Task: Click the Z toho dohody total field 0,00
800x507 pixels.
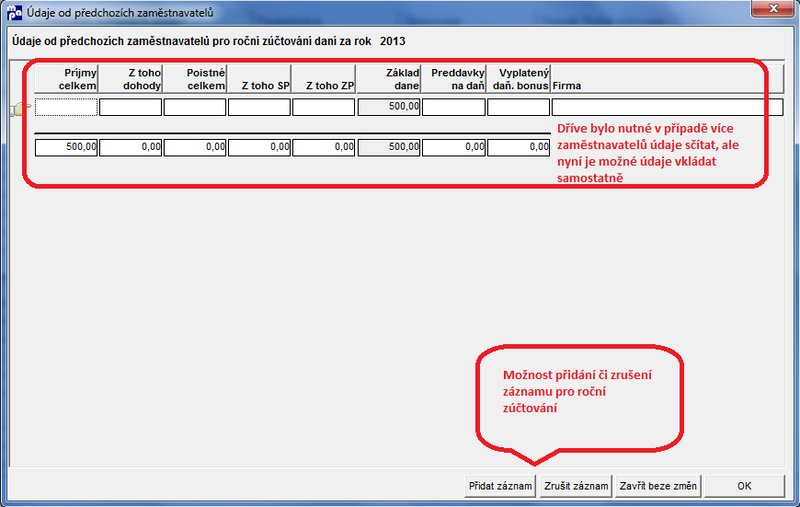Action: [131, 147]
